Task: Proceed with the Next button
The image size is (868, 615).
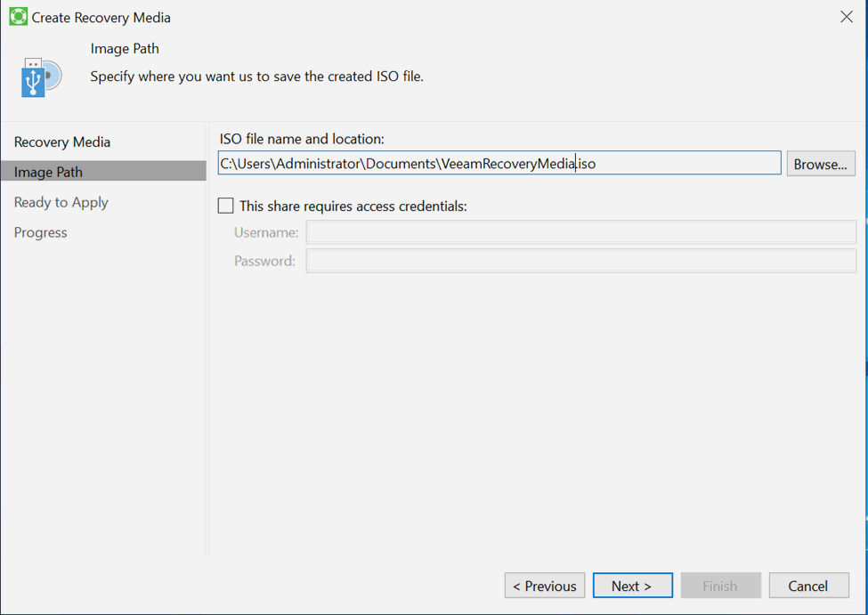Action: click(x=632, y=586)
